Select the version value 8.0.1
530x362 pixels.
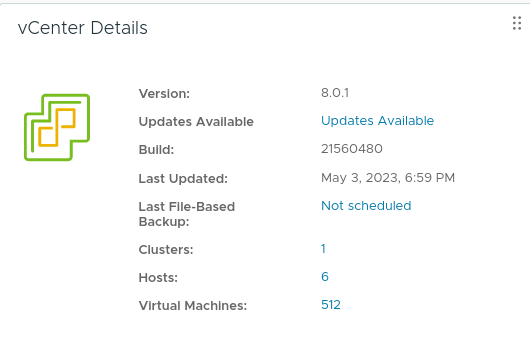pyautogui.click(x=335, y=93)
